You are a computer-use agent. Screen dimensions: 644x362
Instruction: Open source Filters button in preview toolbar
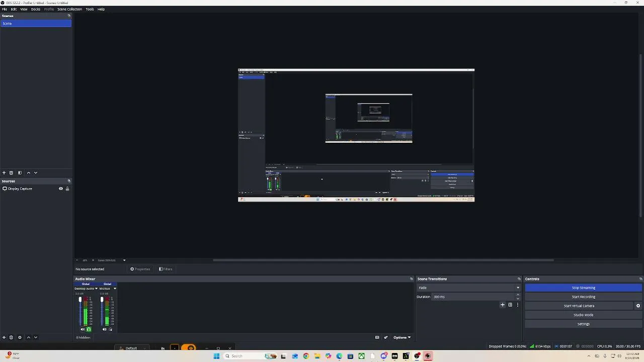click(166, 269)
